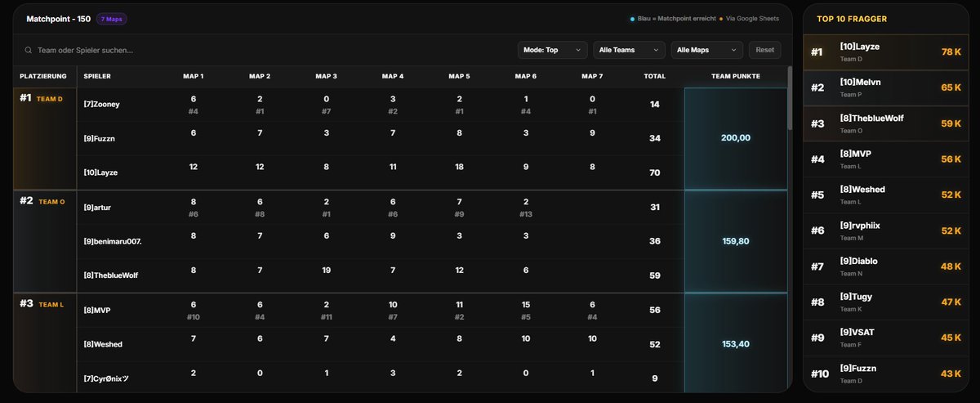Open the Alle Teams dropdown
Screen dimensions: 980x403
point(629,50)
